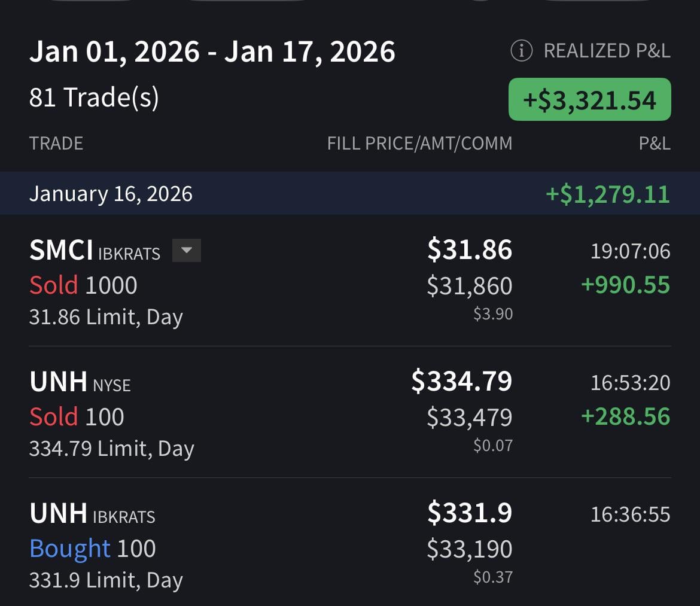
Task: Select the $334.79 UNH fill price
Action: [x=461, y=382]
